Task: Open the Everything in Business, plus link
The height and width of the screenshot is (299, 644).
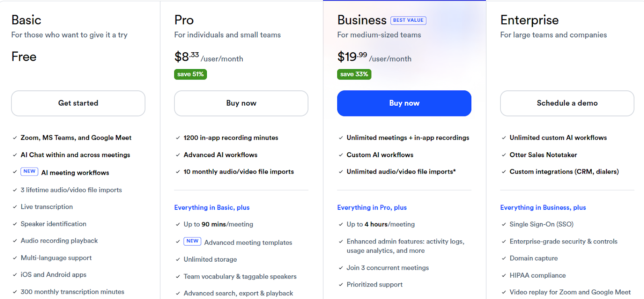Action: point(543,207)
